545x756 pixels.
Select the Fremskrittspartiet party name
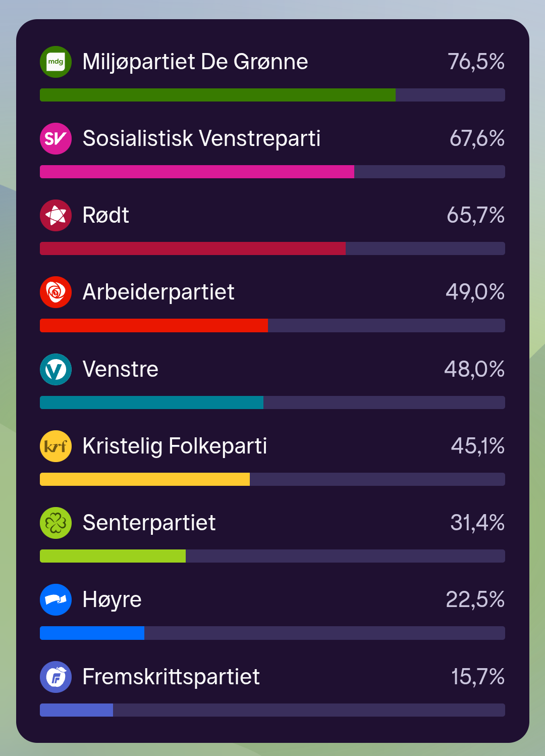171,677
